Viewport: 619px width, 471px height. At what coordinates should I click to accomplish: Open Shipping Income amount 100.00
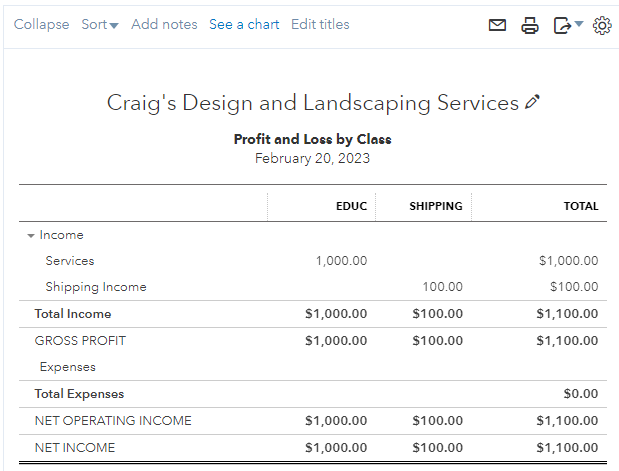[x=441, y=287]
